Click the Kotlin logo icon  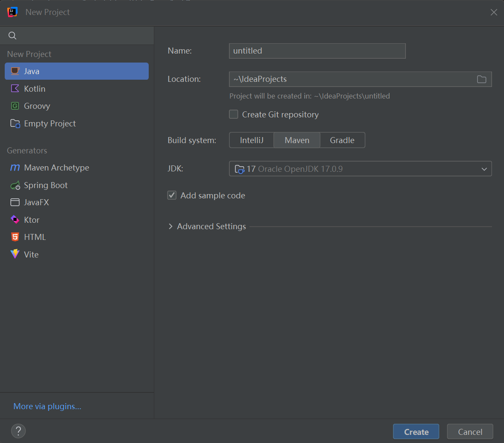coord(15,88)
